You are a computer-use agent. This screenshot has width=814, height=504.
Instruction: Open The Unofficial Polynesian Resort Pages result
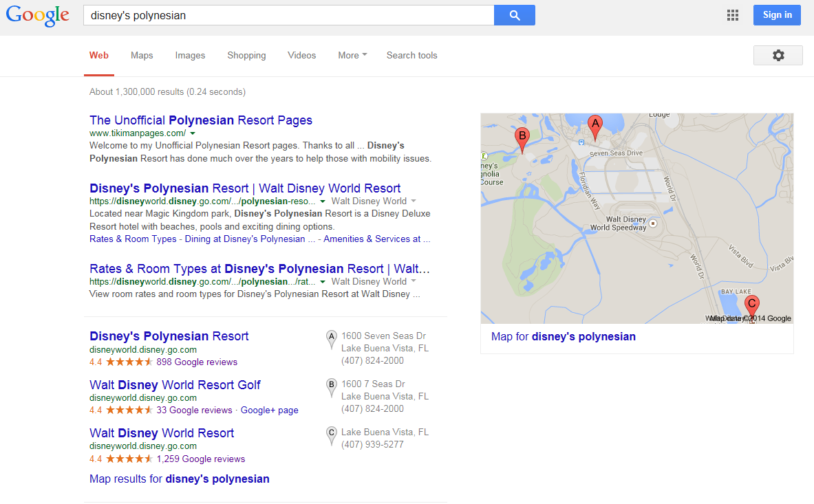(201, 120)
